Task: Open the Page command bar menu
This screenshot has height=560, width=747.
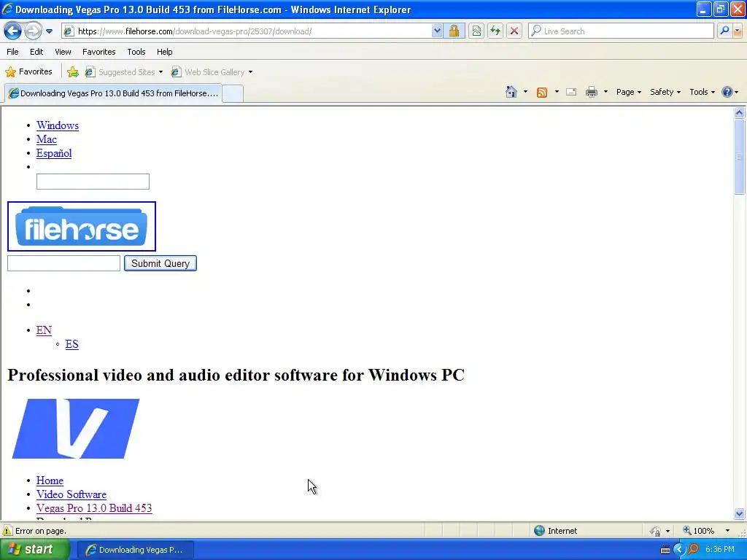Action: (x=628, y=92)
